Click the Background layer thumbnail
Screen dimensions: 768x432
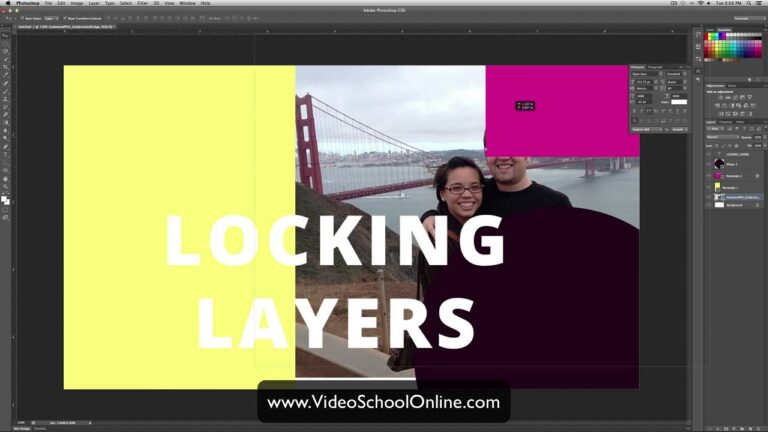click(x=719, y=205)
